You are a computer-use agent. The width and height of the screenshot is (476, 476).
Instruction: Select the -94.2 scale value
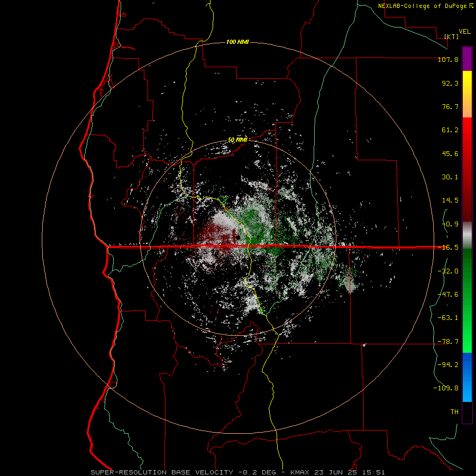[x=448, y=365]
